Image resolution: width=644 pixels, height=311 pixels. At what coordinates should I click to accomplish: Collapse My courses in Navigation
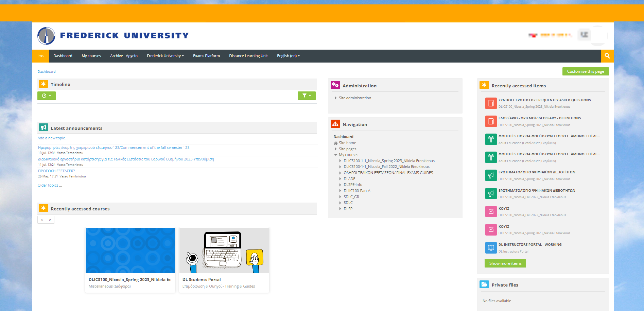[336, 155]
